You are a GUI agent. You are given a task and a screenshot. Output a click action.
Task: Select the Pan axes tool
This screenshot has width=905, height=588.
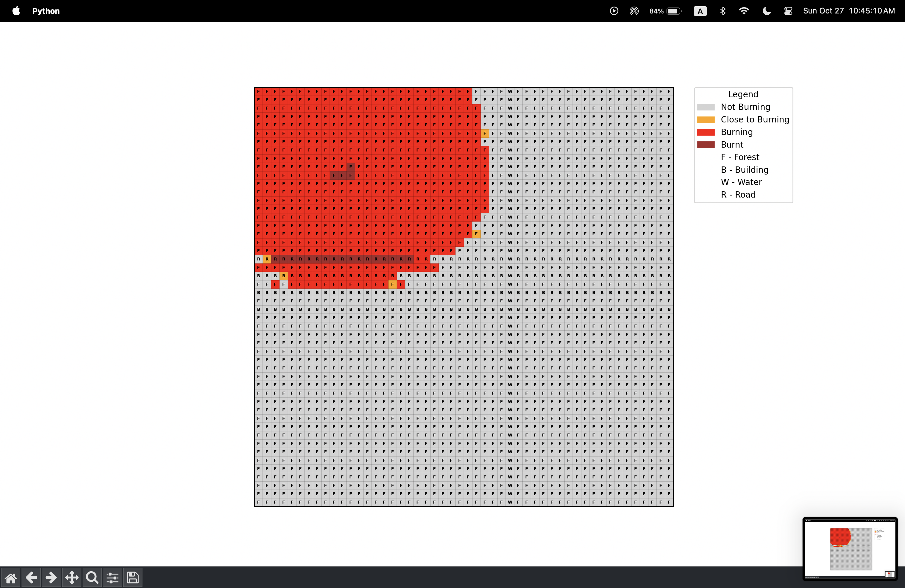72,578
